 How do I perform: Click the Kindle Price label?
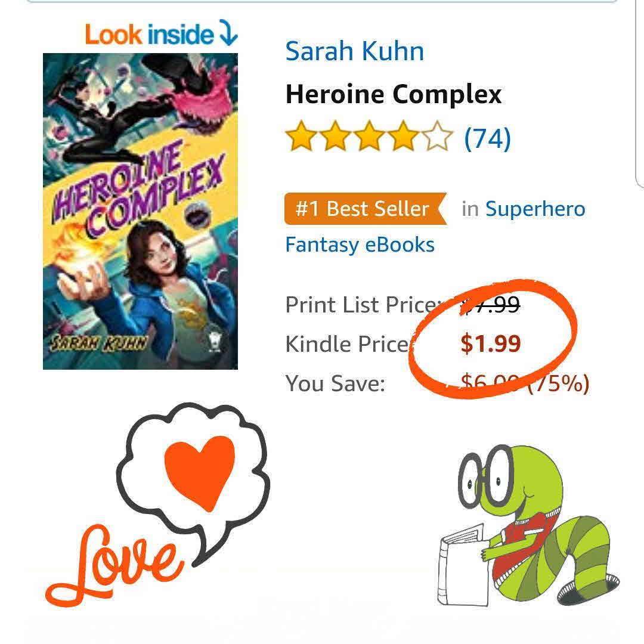point(346,344)
